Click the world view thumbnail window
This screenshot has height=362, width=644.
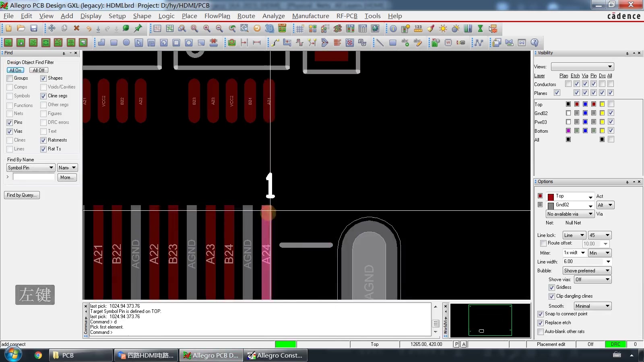tap(490, 320)
